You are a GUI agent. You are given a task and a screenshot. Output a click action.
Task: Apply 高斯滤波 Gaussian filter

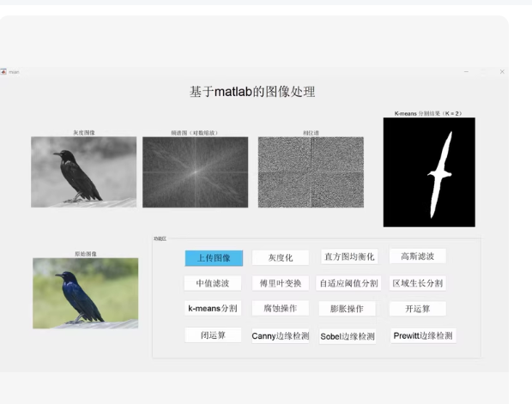(x=418, y=256)
